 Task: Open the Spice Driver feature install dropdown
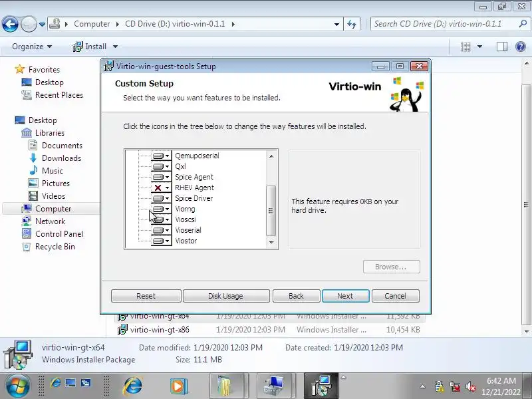(x=161, y=198)
